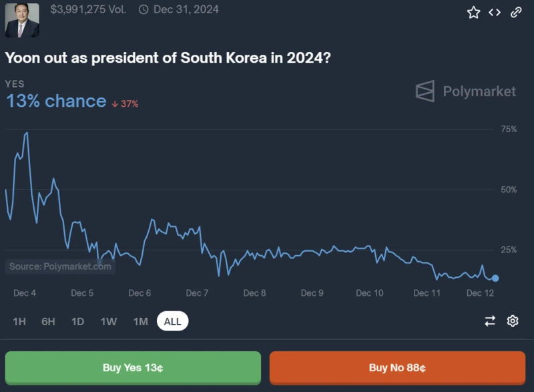Bookmark market with the star icon
Viewport: 534px width, 392px height.
pos(473,12)
